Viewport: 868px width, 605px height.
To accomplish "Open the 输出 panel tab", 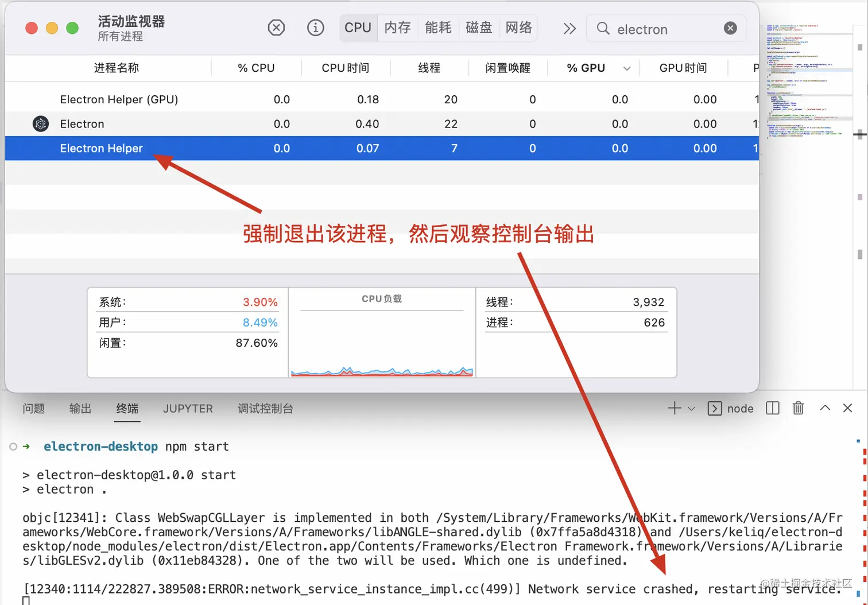I will pos(80,409).
